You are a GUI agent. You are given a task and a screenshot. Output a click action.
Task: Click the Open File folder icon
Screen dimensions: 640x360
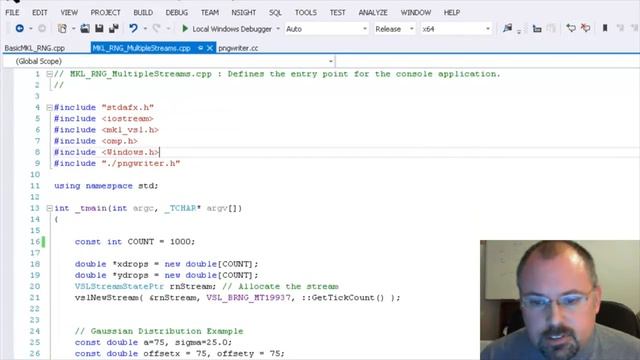click(x=85, y=28)
